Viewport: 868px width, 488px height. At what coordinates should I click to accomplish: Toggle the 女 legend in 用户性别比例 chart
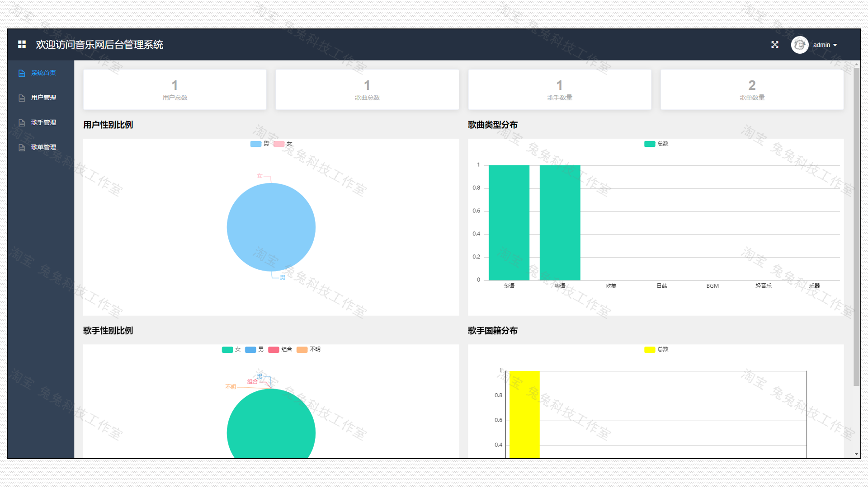[284, 143]
